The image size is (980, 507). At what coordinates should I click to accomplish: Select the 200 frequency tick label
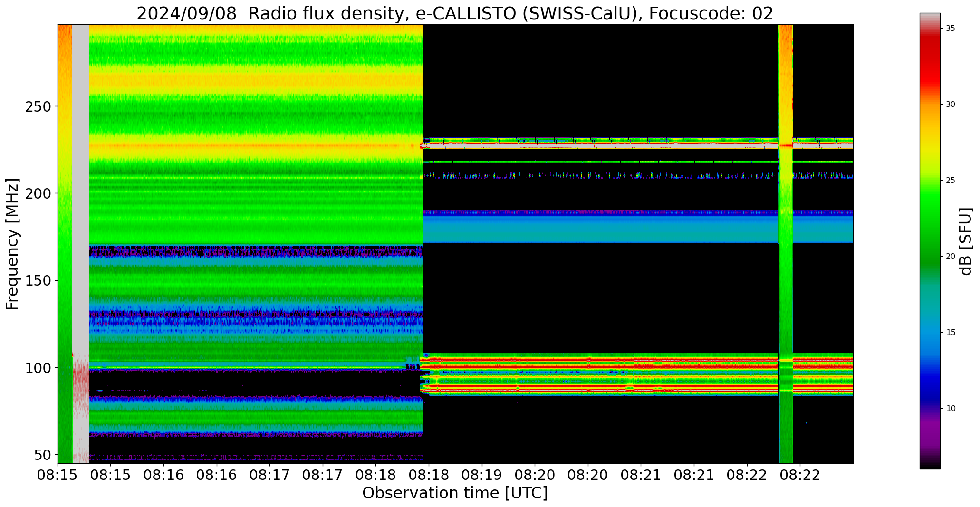(x=38, y=193)
